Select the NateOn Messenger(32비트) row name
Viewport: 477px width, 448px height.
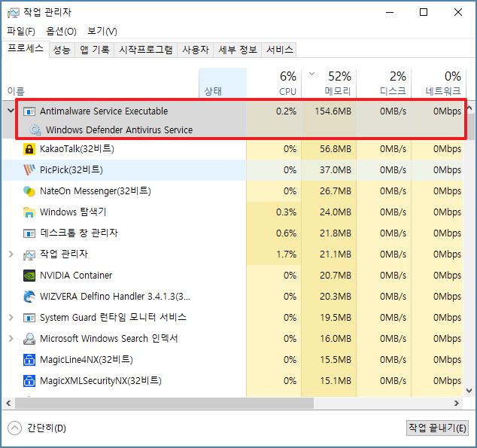96,191
